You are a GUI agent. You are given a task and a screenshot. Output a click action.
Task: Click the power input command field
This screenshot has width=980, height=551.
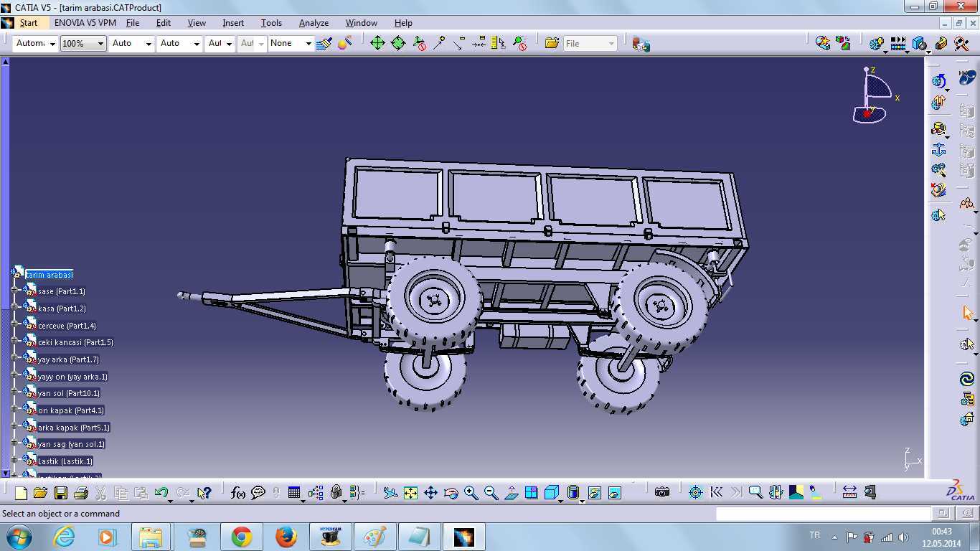823,514
